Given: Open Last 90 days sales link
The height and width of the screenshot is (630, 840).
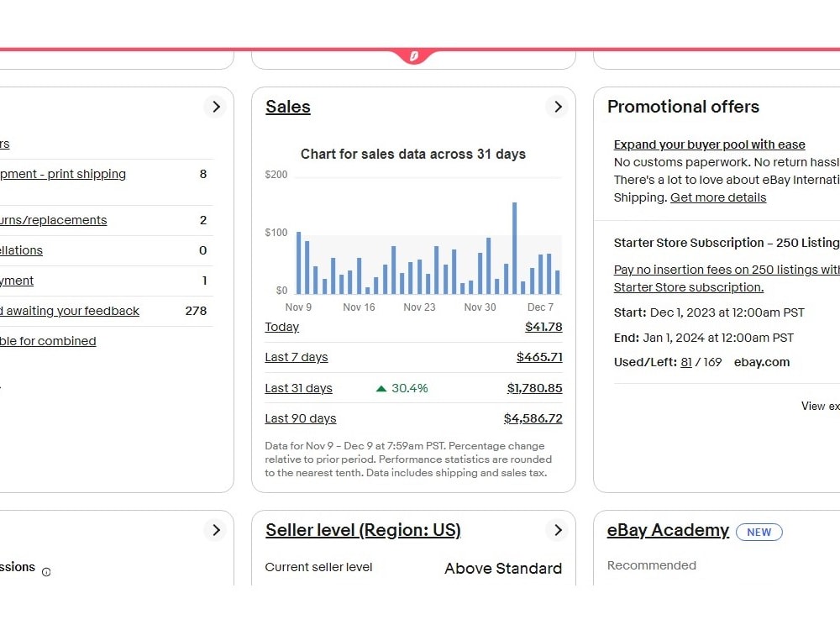Looking at the screenshot, I should pyautogui.click(x=301, y=418).
